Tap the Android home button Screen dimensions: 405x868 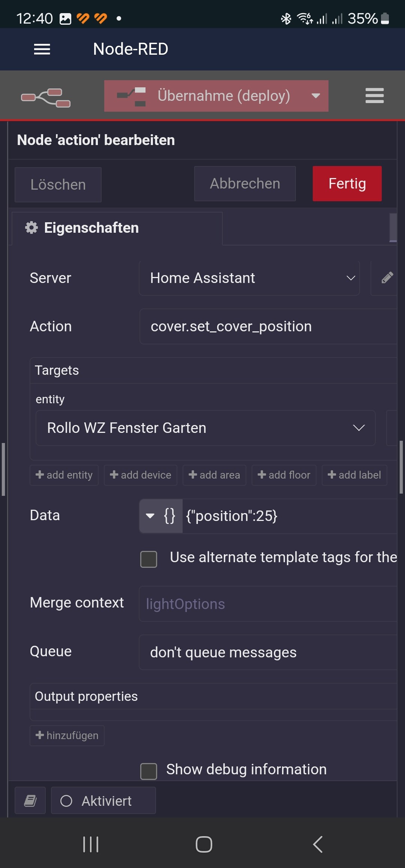(x=204, y=844)
